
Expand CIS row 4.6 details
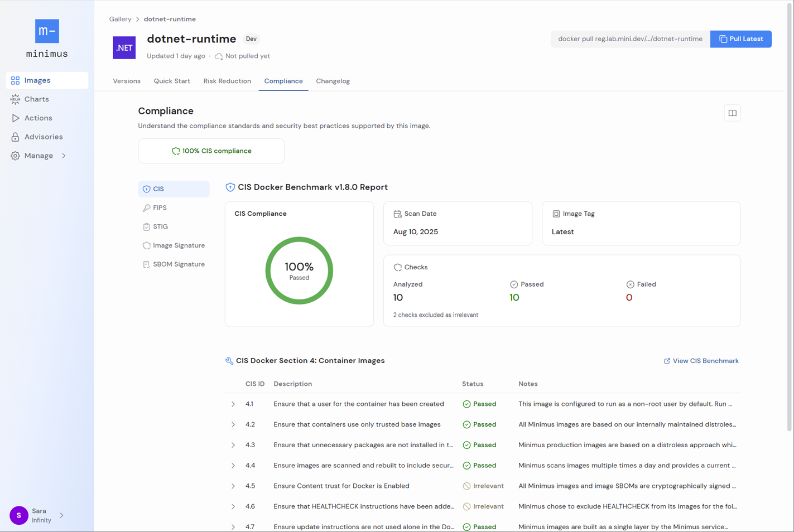click(233, 507)
